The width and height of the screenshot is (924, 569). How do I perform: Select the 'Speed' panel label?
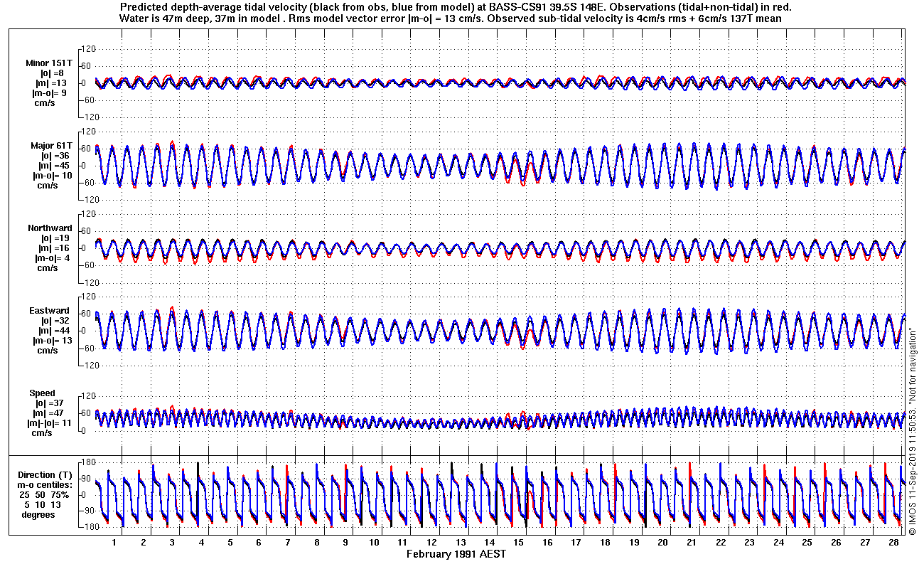coord(42,393)
